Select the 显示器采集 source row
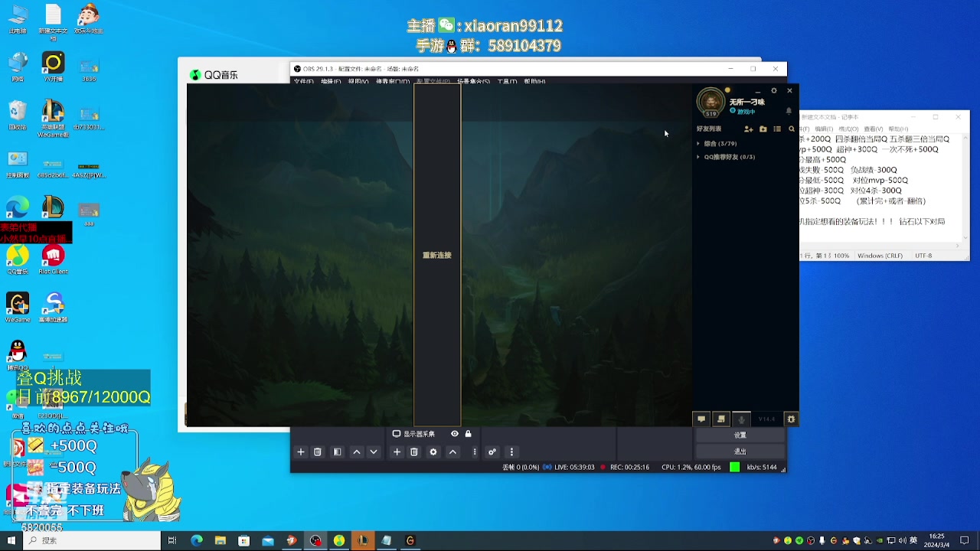This screenshot has height=551, width=980. [433, 434]
